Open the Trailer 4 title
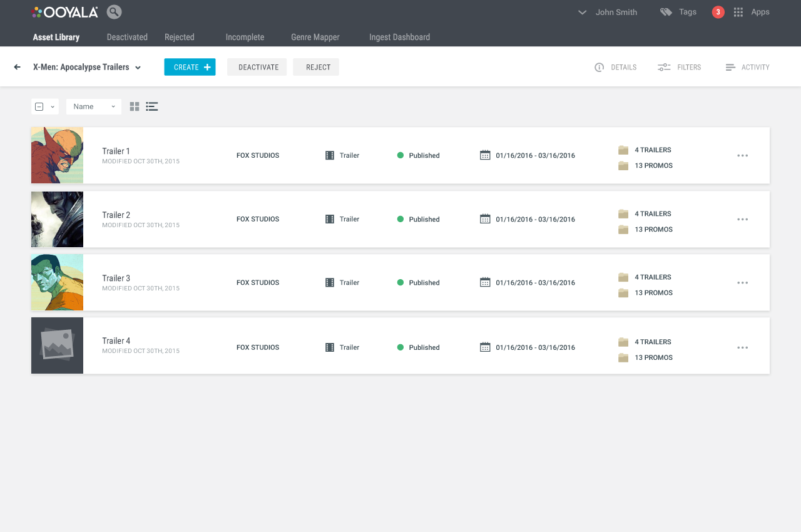This screenshot has height=532, width=801. [116, 340]
